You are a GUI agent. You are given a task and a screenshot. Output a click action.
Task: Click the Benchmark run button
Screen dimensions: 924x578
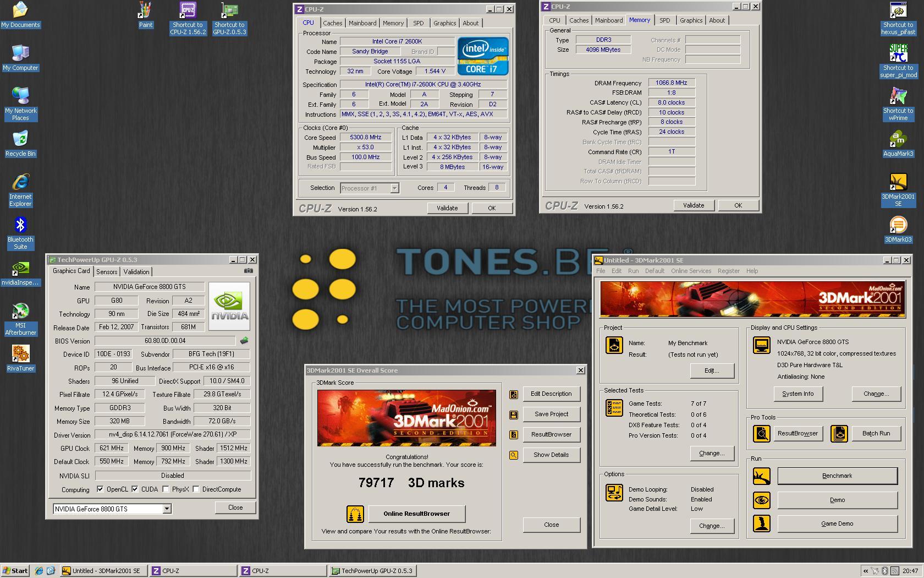[837, 476]
